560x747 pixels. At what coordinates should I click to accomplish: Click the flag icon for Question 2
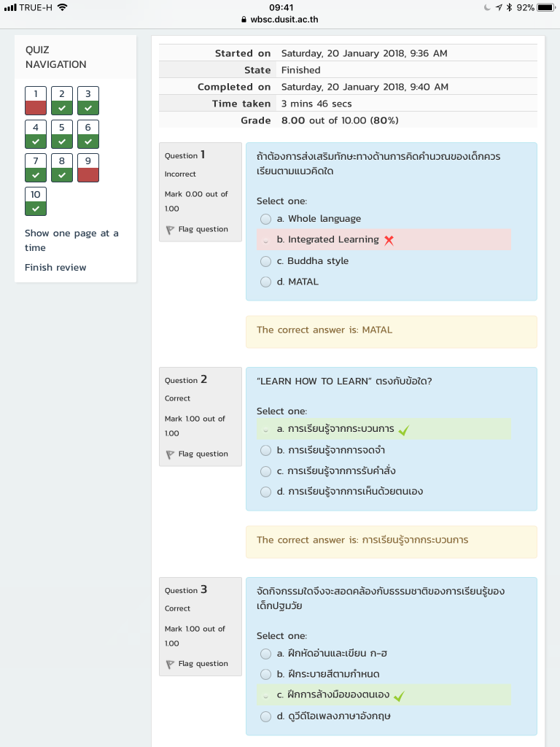170,454
